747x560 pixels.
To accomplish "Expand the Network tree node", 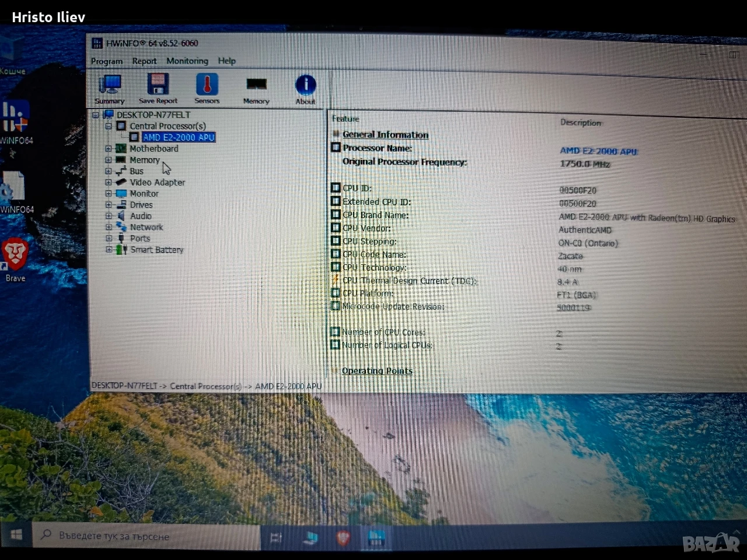I will point(109,227).
